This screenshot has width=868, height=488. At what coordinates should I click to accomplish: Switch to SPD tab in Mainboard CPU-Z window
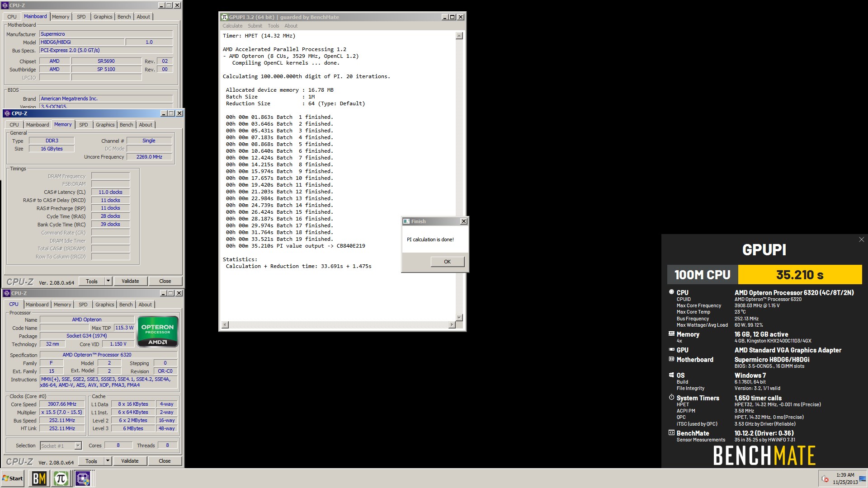(x=81, y=17)
